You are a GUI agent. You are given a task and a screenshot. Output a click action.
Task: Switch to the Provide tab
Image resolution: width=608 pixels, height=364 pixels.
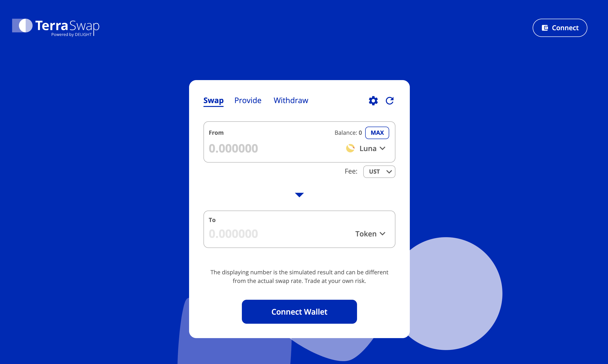pyautogui.click(x=248, y=100)
